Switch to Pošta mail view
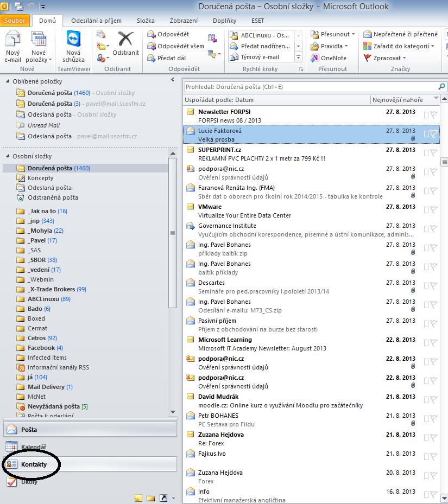448x504 pixels. (x=90, y=430)
